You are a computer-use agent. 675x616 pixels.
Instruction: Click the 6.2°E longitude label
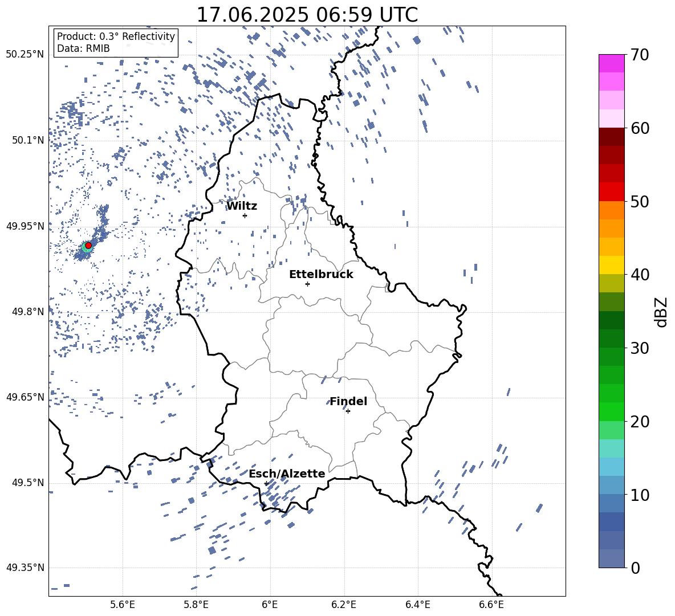[344, 605]
